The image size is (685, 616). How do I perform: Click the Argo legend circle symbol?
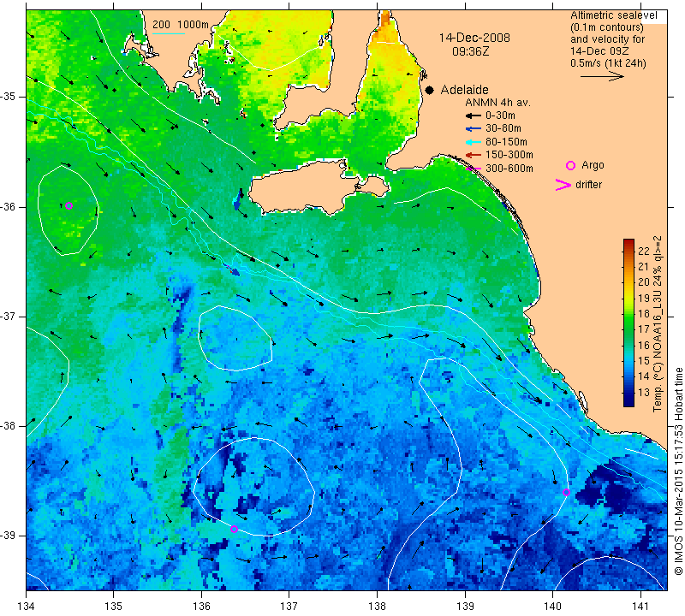(570, 165)
